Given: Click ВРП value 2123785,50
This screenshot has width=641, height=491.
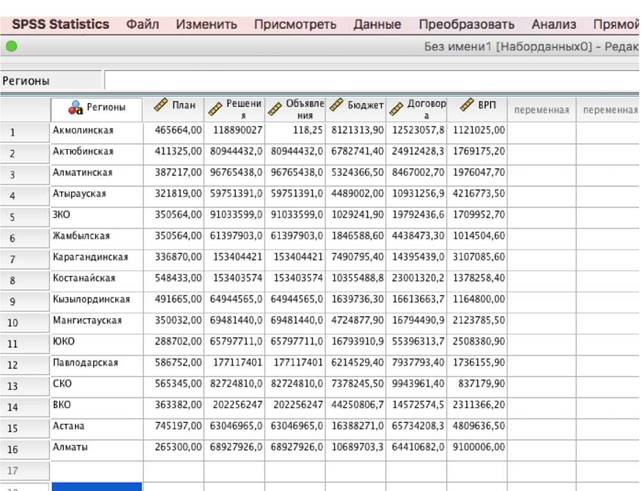Looking at the screenshot, I should (x=477, y=321).
